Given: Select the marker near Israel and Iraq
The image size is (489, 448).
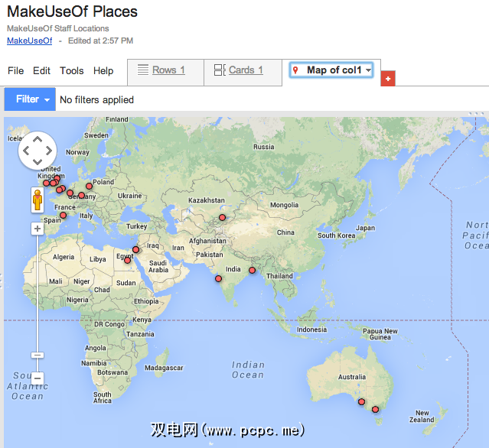Looking at the screenshot, I should 135,249.
